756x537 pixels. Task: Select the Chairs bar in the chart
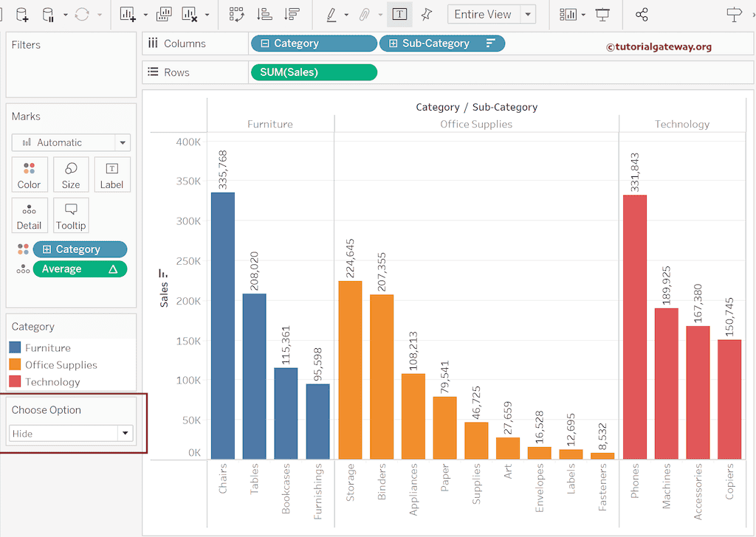223,325
